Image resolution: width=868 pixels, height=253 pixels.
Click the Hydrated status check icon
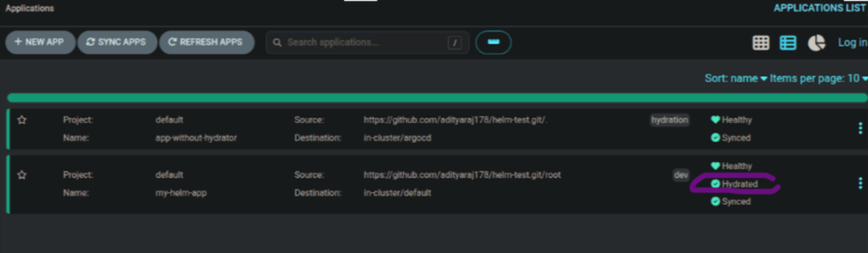715,184
